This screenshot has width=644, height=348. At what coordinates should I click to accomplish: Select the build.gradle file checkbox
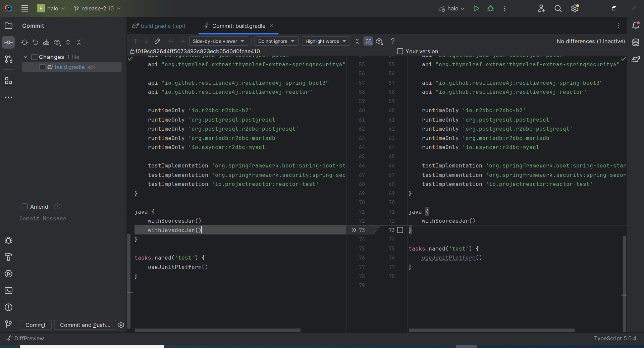(x=42, y=67)
